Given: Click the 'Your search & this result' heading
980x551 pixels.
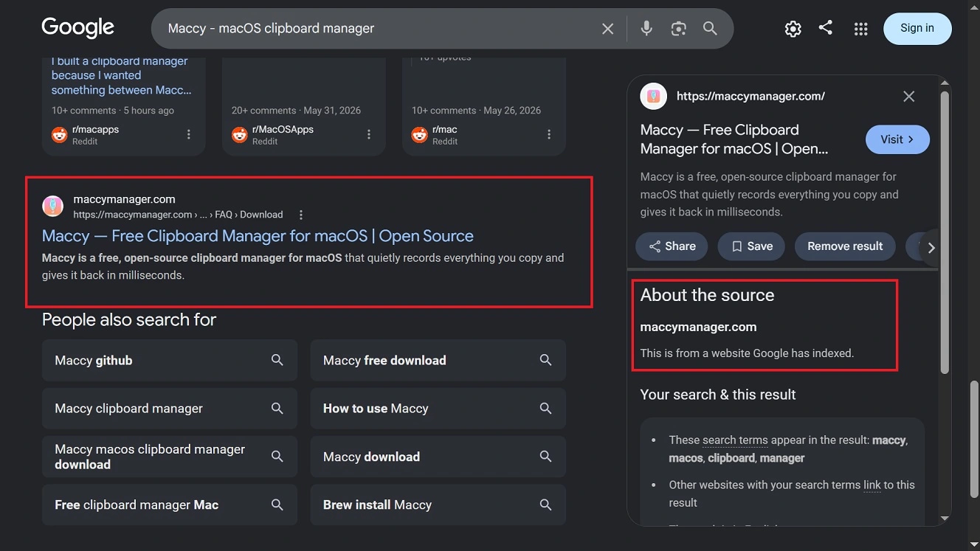Looking at the screenshot, I should coord(718,395).
